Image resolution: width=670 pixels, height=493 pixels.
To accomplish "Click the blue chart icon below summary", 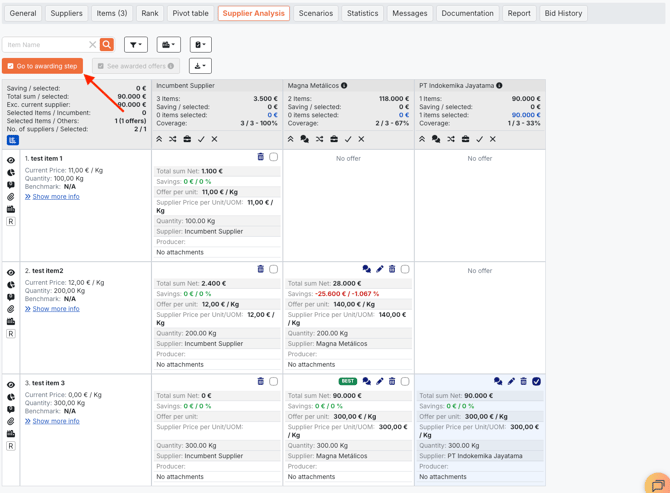I will point(12,140).
